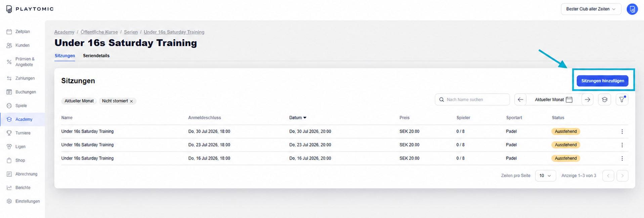Go to previous results page
Image resolution: width=644 pixels, height=218 pixels.
pyautogui.click(x=608, y=176)
